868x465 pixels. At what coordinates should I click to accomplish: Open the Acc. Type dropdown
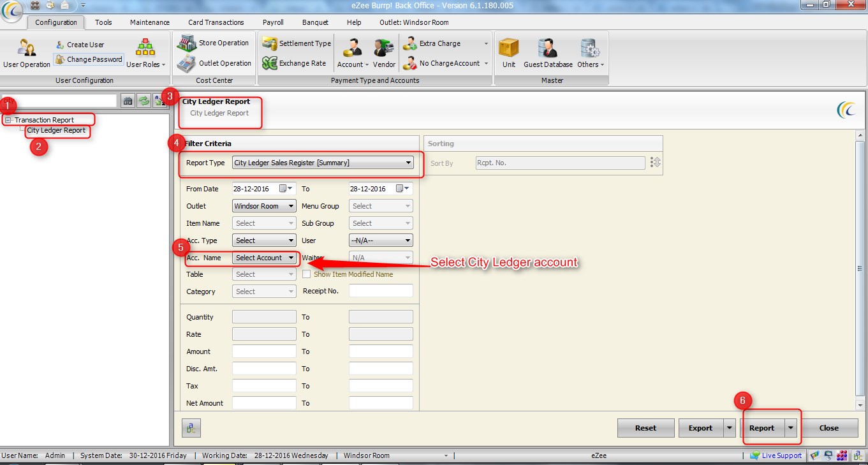click(x=264, y=240)
